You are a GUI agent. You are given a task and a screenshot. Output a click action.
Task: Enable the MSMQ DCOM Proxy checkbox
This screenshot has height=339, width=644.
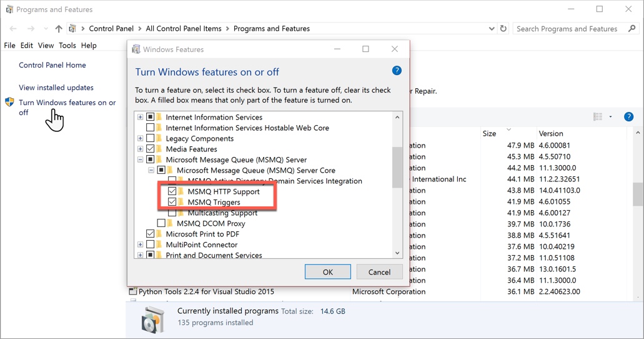[x=161, y=223]
